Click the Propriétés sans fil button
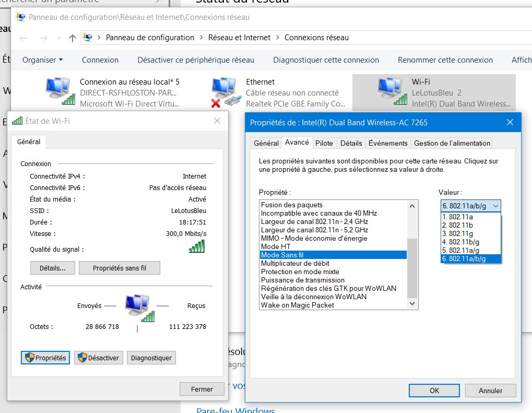Image resolution: width=532 pixels, height=413 pixels. [x=120, y=268]
